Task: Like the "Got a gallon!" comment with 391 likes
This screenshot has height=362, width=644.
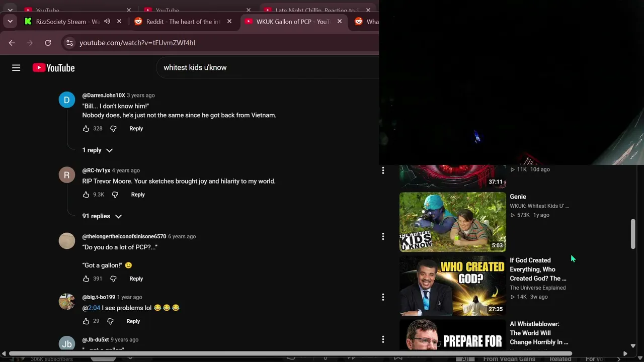Action: coord(86,279)
